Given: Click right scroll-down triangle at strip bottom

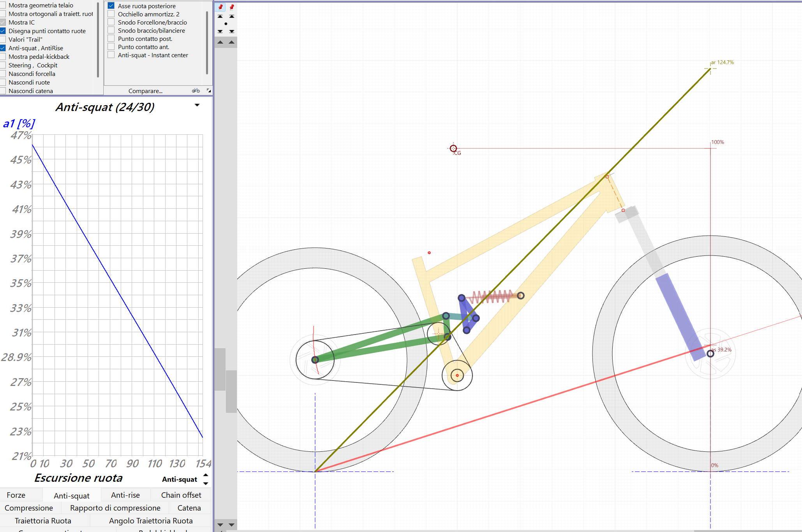Looking at the screenshot, I should pyautogui.click(x=232, y=525).
